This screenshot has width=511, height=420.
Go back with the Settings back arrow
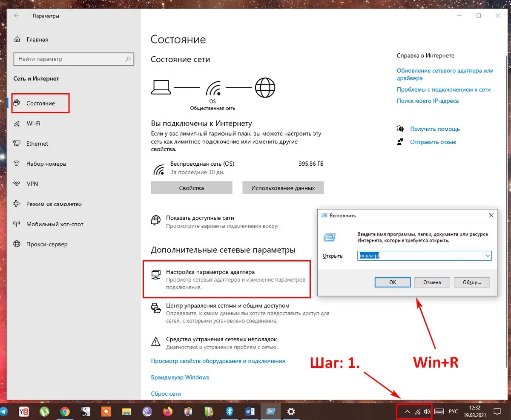(17, 16)
